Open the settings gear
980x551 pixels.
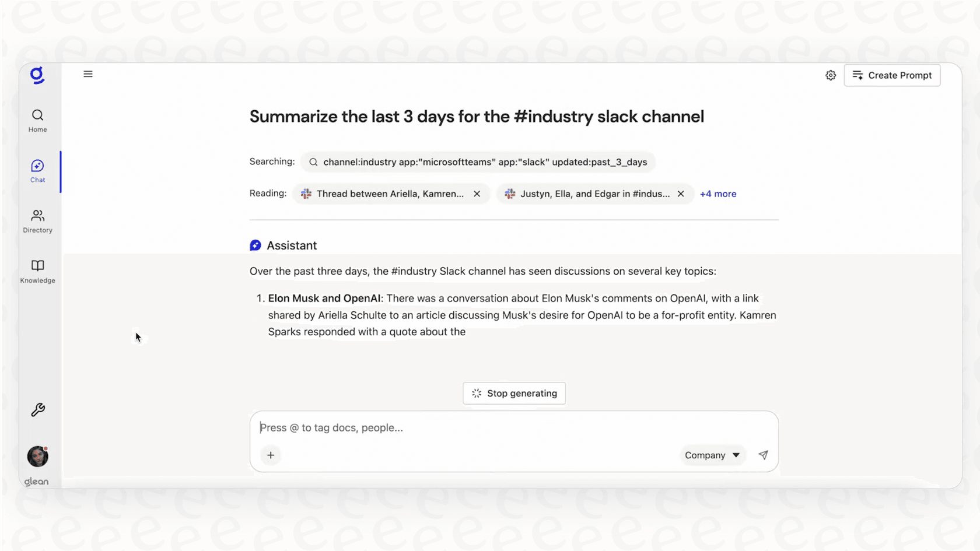(831, 75)
